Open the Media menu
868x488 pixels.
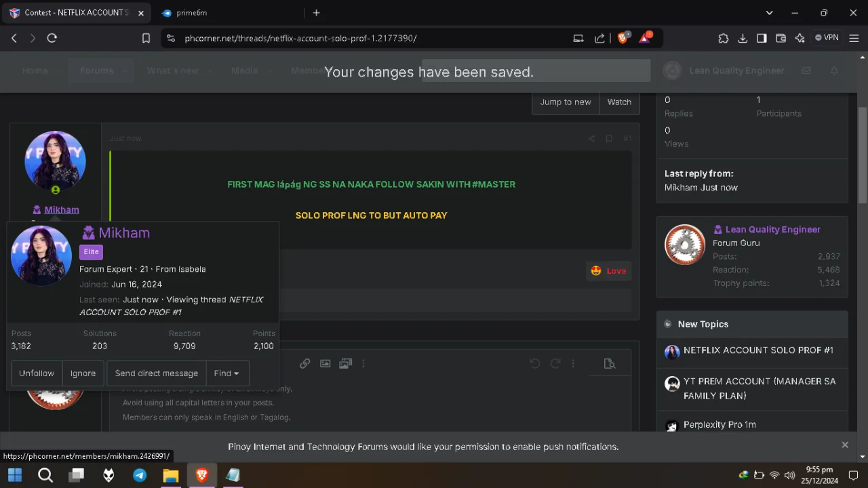click(244, 70)
